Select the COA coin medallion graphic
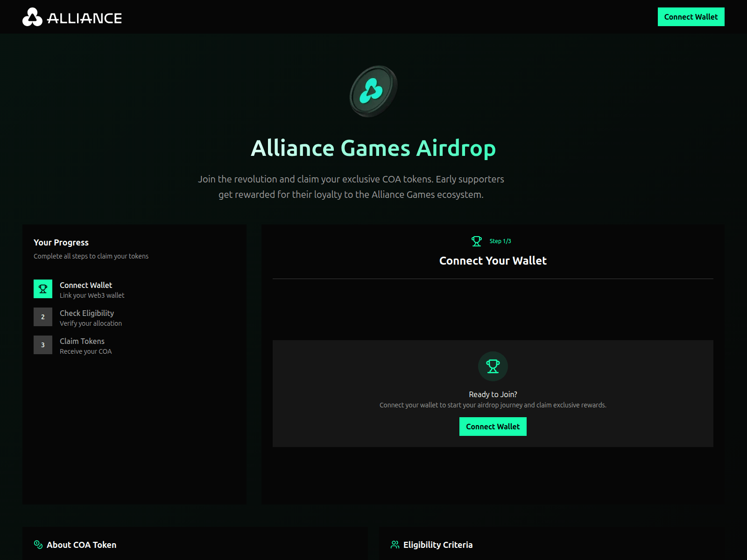The image size is (747, 560). pos(373,91)
